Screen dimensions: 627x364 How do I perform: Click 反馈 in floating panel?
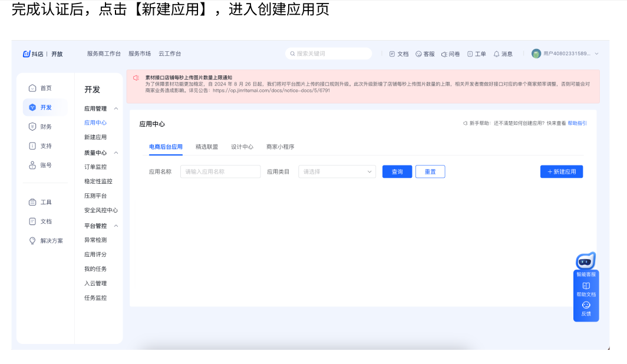[x=586, y=309]
